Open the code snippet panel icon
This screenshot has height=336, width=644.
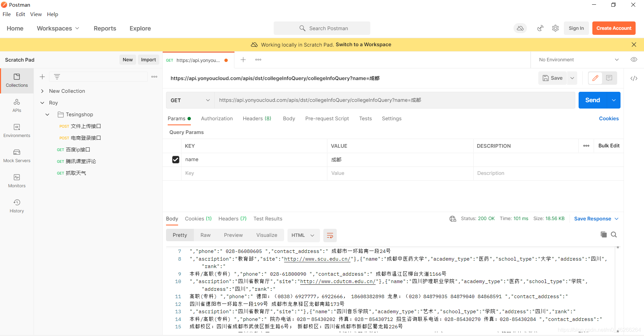tap(634, 78)
